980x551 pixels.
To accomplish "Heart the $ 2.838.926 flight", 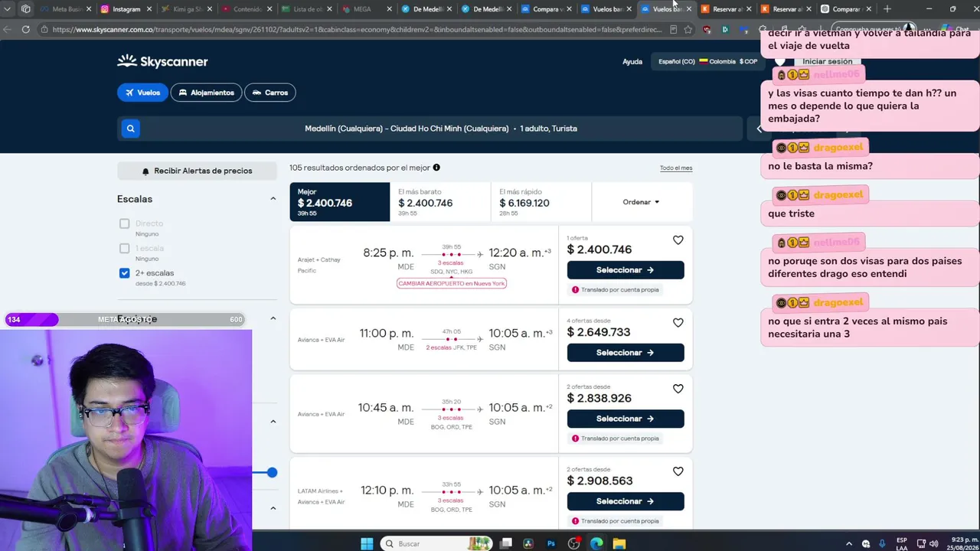I will tap(678, 389).
